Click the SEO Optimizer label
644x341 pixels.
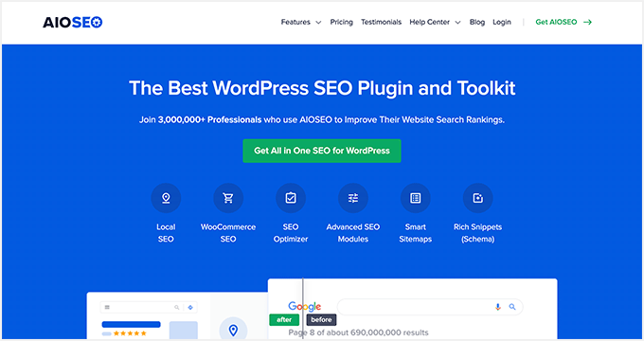click(x=291, y=233)
